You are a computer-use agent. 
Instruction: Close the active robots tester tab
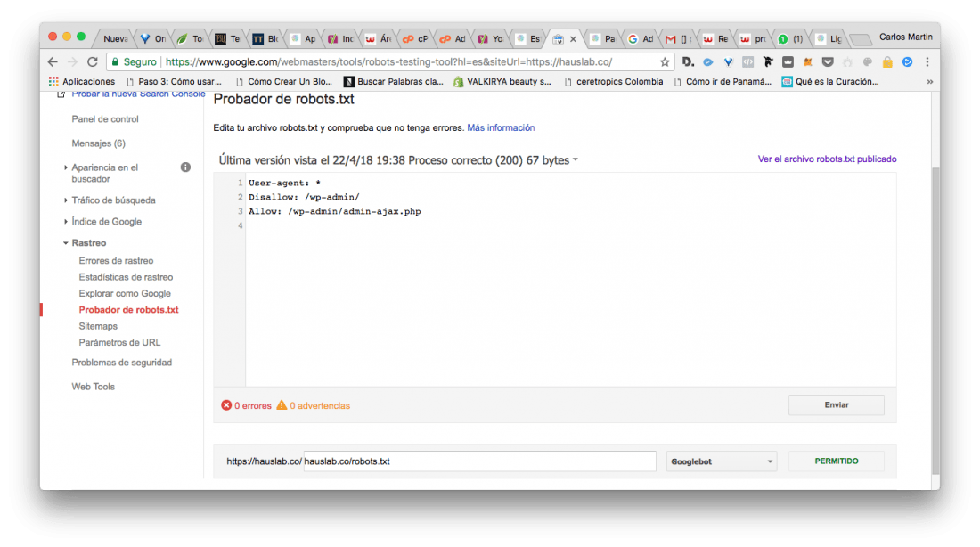[573, 39]
